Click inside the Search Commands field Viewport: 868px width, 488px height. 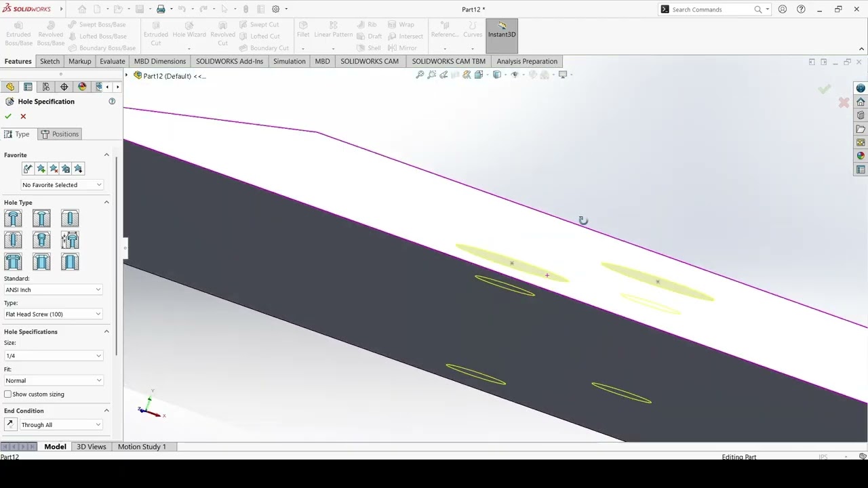[x=711, y=9]
